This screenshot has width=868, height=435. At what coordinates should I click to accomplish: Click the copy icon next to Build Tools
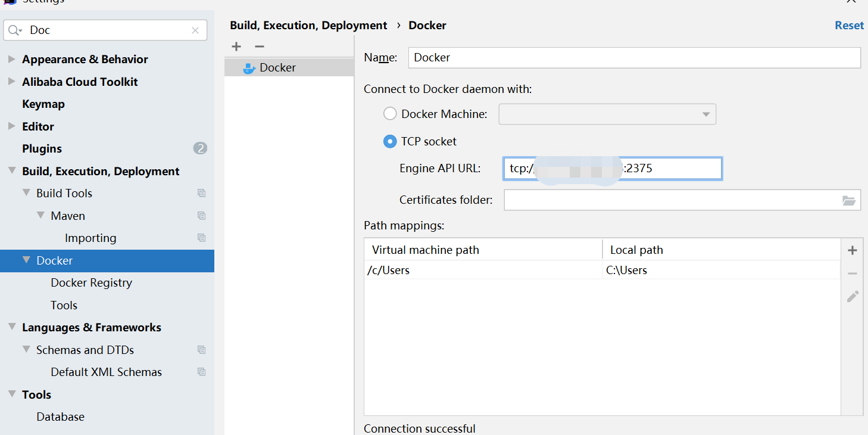(x=202, y=193)
